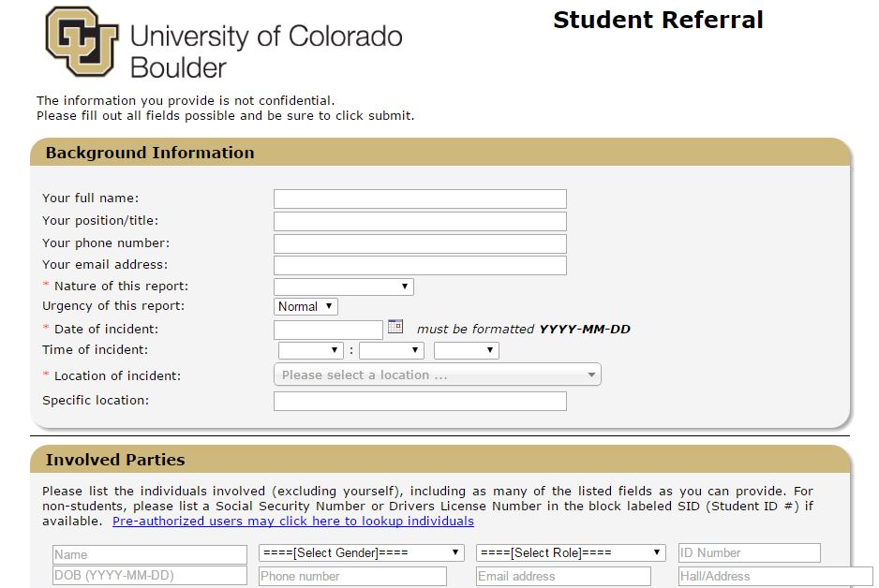Open the calendar date picker icon
The width and height of the screenshot is (879, 588).
pyautogui.click(x=395, y=327)
